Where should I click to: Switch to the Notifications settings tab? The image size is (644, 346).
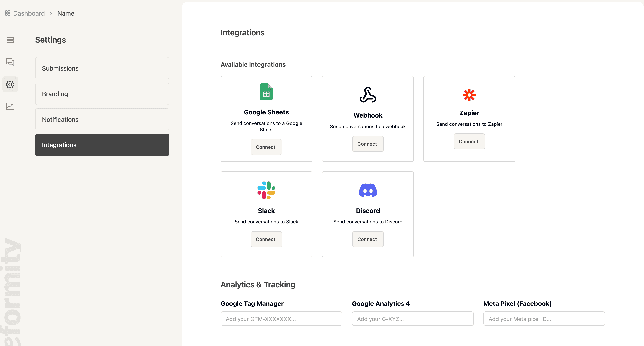pos(102,119)
